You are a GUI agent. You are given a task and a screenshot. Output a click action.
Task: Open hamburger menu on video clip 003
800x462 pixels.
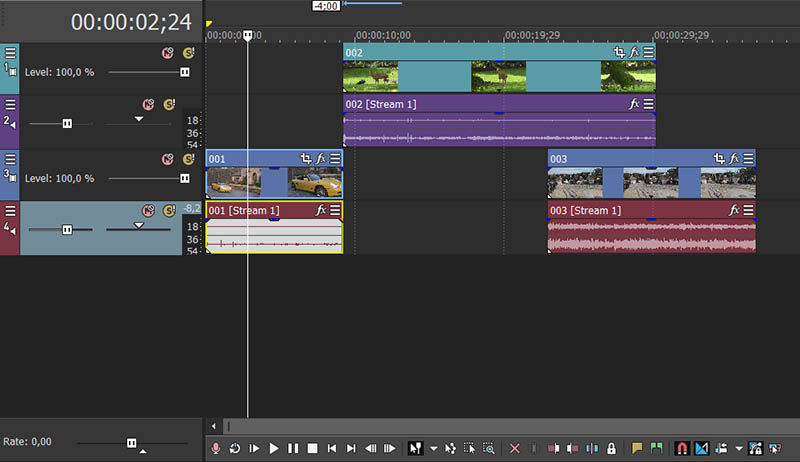(x=748, y=159)
